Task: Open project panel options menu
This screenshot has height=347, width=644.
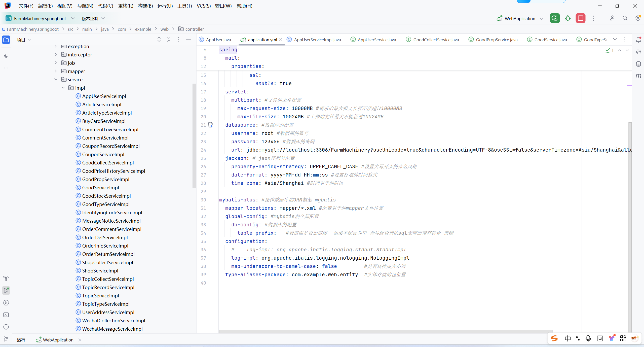Action: pyautogui.click(x=179, y=40)
